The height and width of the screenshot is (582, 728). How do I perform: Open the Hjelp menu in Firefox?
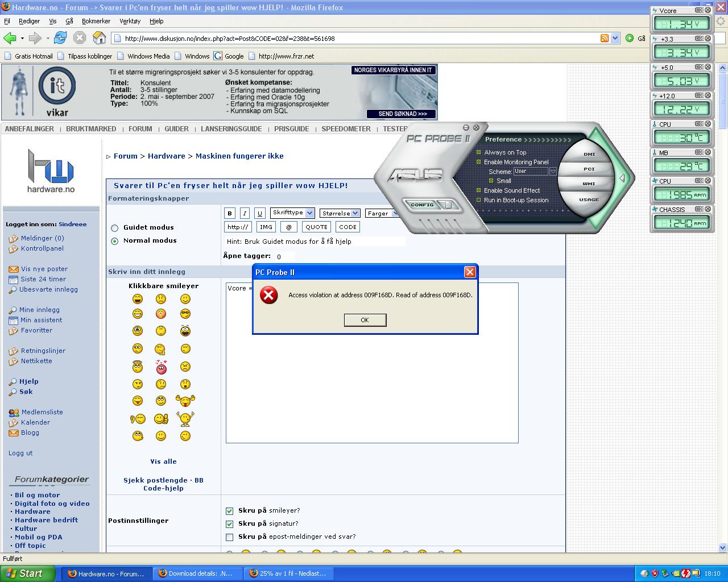(156, 21)
